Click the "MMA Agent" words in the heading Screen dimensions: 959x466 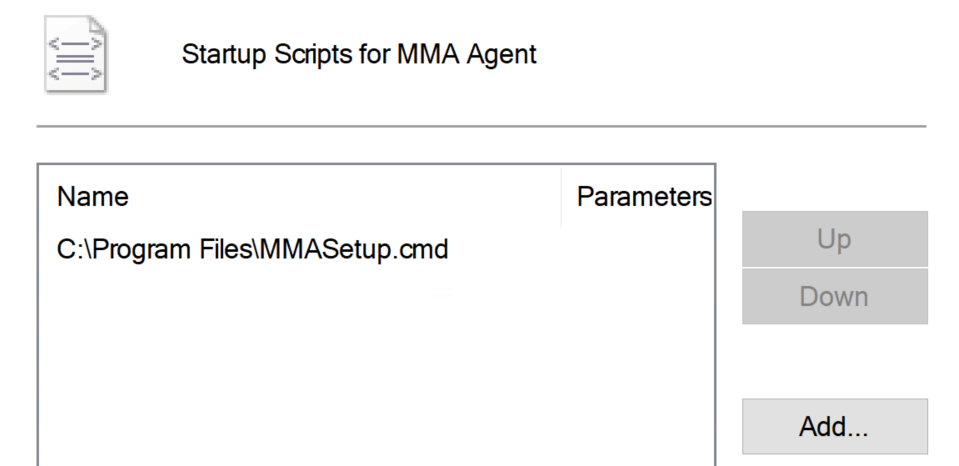pyautogui.click(x=478, y=55)
